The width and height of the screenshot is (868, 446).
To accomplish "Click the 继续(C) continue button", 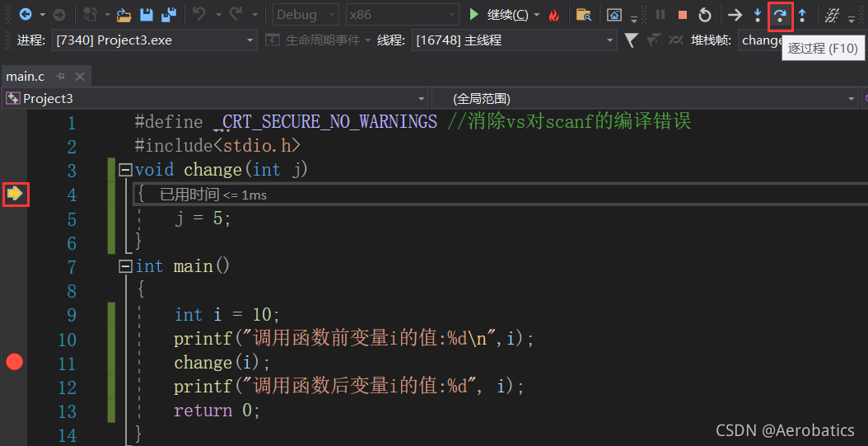I will (498, 15).
